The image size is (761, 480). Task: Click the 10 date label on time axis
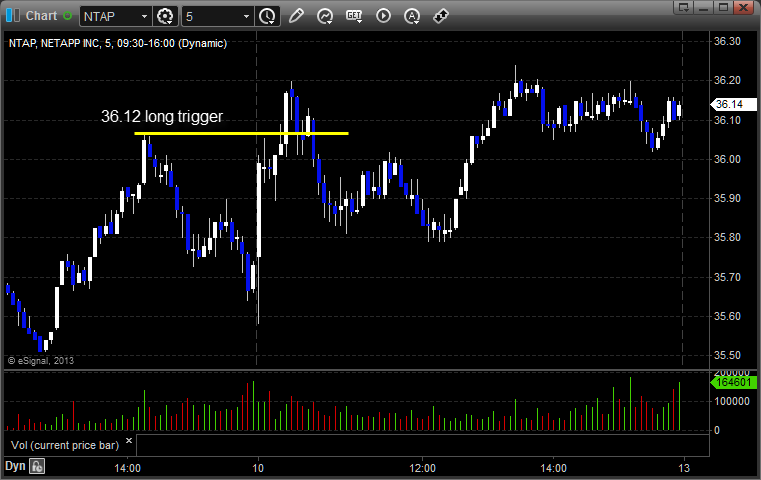pos(258,468)
